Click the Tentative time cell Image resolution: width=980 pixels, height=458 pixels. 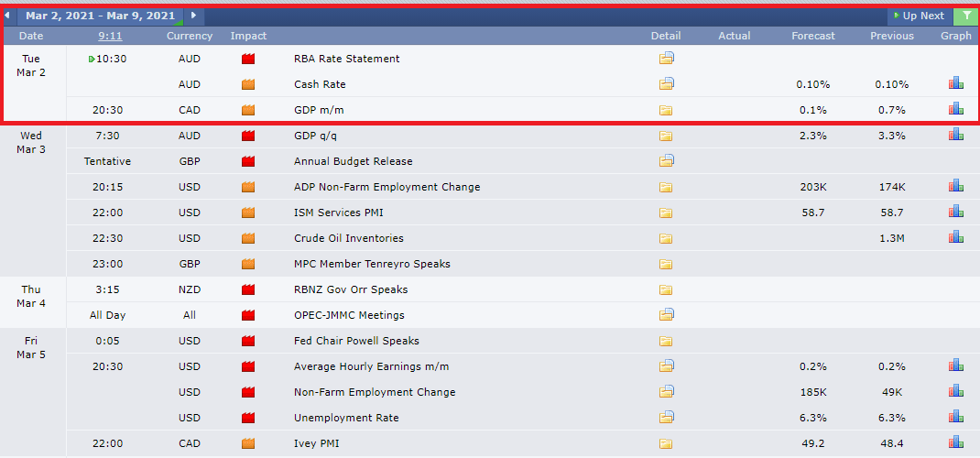coord(107,161)
